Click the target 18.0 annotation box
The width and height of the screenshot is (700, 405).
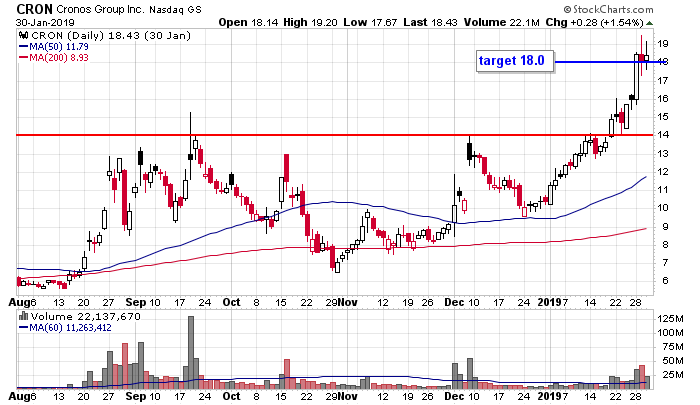[x=515, y=61]
